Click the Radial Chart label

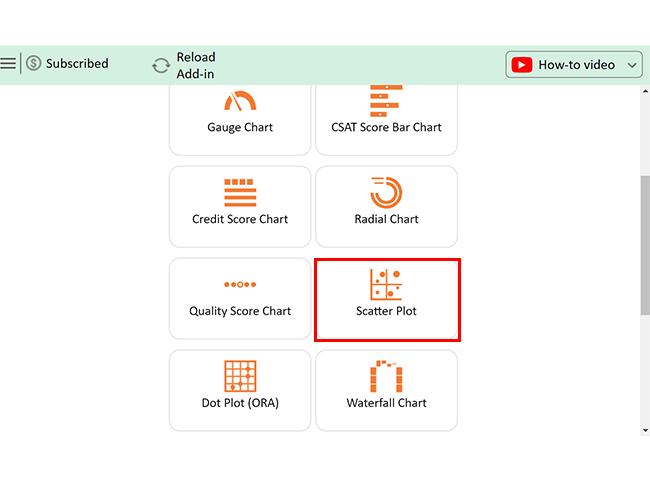tap(386, 219)
